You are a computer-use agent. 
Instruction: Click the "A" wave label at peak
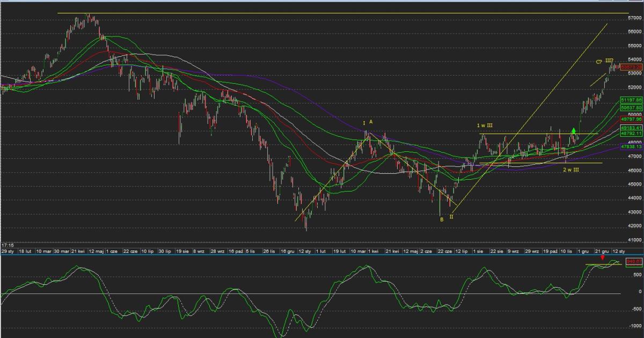(371, 122)
